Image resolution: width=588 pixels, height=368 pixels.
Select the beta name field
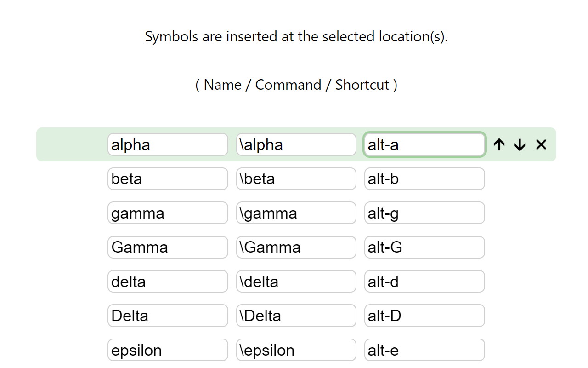[168, 179]
